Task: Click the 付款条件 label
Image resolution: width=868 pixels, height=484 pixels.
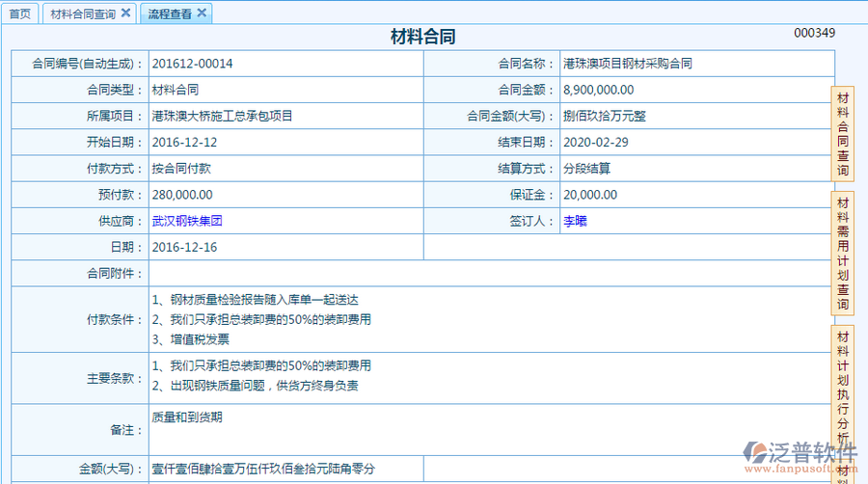Action: click(114, 320)
